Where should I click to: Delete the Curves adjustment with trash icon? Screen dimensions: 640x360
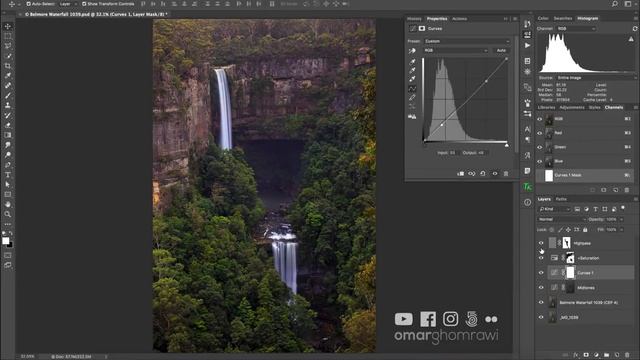506,173
